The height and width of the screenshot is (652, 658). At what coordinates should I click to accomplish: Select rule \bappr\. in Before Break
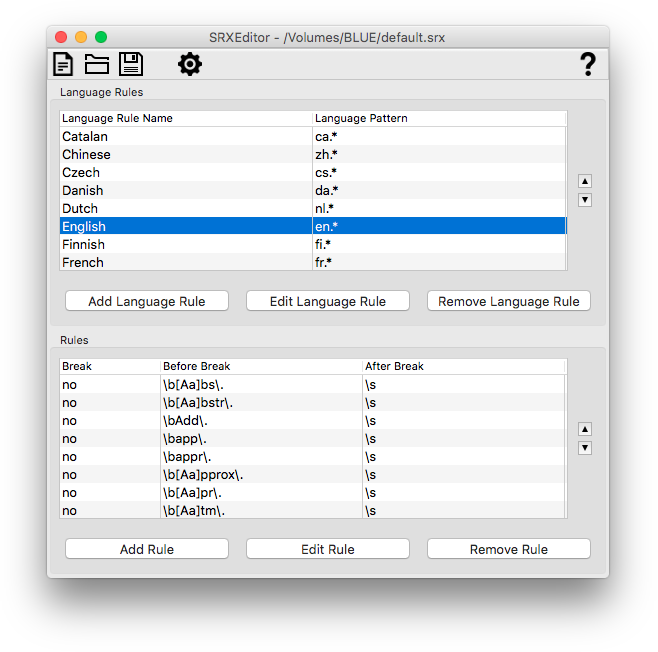click(x=261, y=456)
